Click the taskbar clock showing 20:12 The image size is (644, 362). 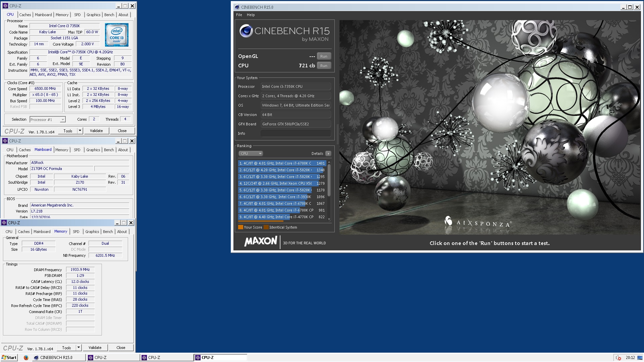tap(630, 358)
